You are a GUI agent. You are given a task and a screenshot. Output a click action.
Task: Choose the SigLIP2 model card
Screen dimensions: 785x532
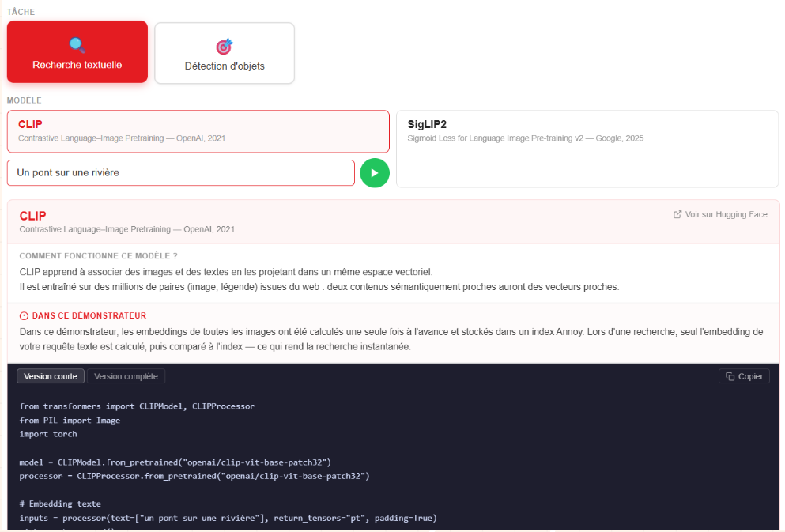point(587,149)
